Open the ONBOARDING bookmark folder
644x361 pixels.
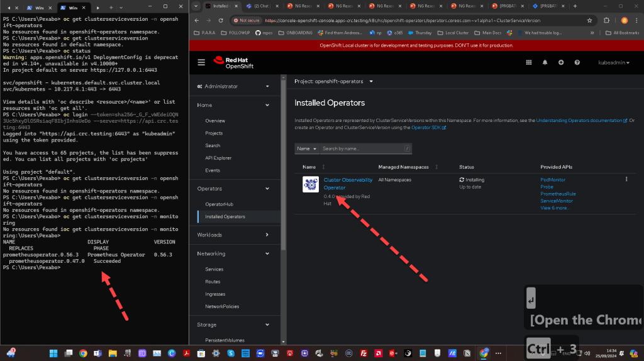point(296,33)
